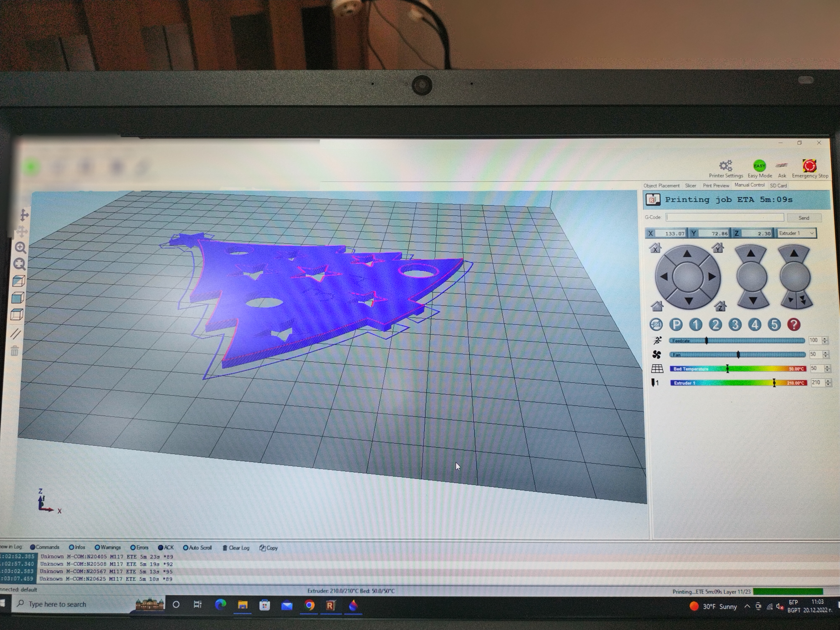The image size is (840, 630).
Task: Toggle Commands log filter
Action: pyautogui.click(x=44, y=547)
